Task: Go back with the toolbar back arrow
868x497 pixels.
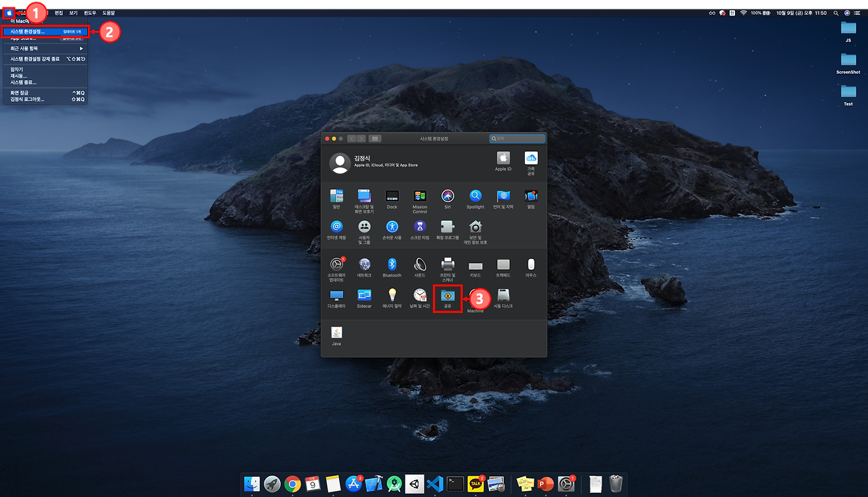Action: tap(352, 138)
